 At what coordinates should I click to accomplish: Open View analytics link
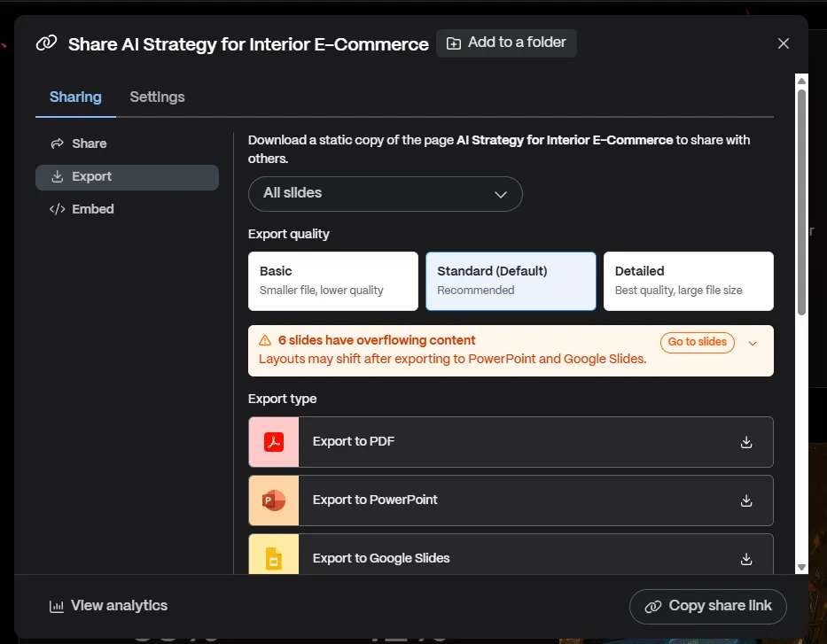[108, 606]
